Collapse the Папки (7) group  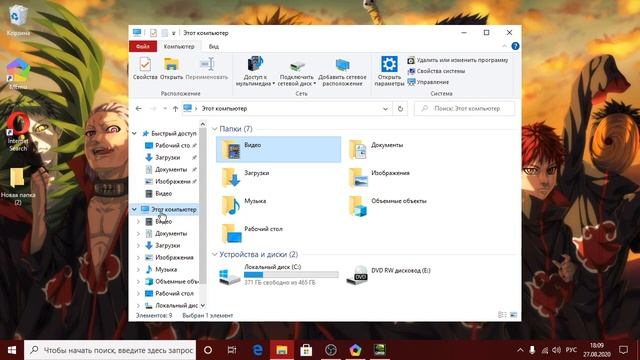click(x=215, y=129)
